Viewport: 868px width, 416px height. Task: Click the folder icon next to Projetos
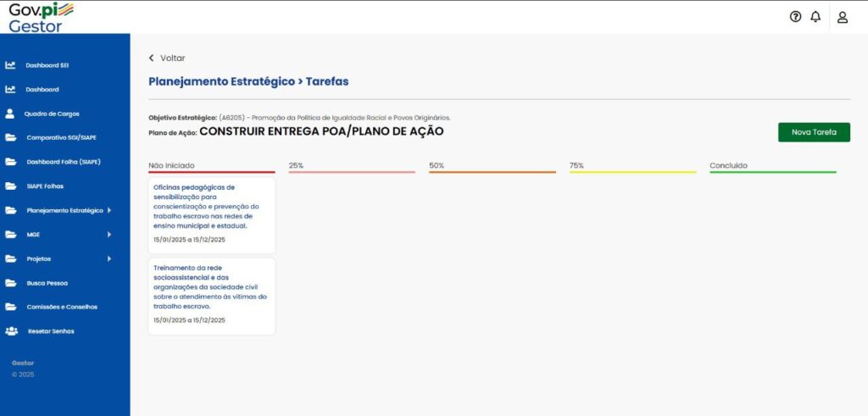point(10,259)
